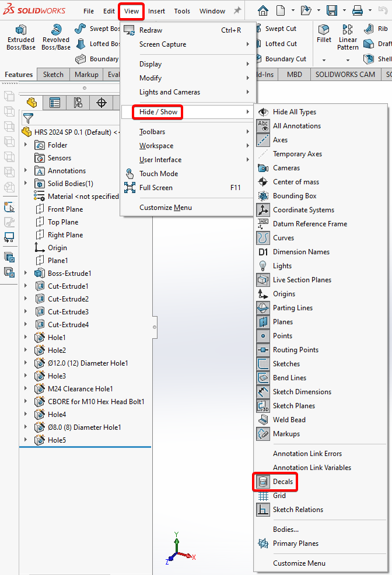Select the Linear Pattern tool

tap(348, 37)
